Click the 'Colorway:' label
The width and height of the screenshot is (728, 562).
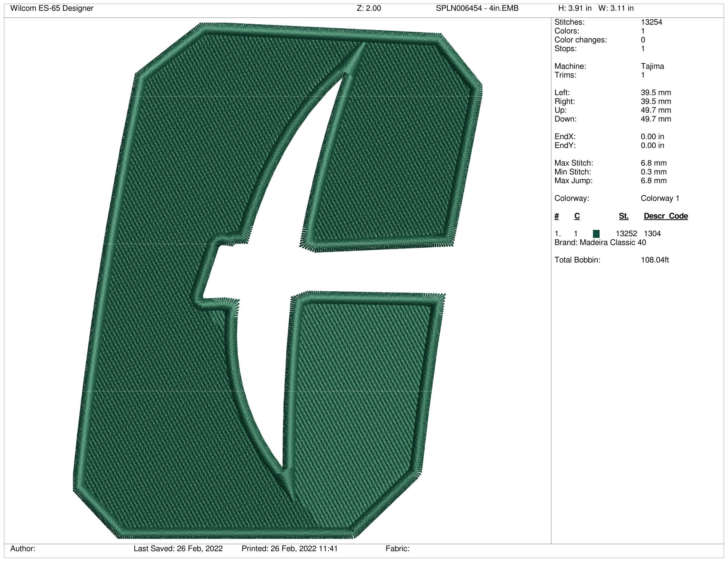[571, 198]
